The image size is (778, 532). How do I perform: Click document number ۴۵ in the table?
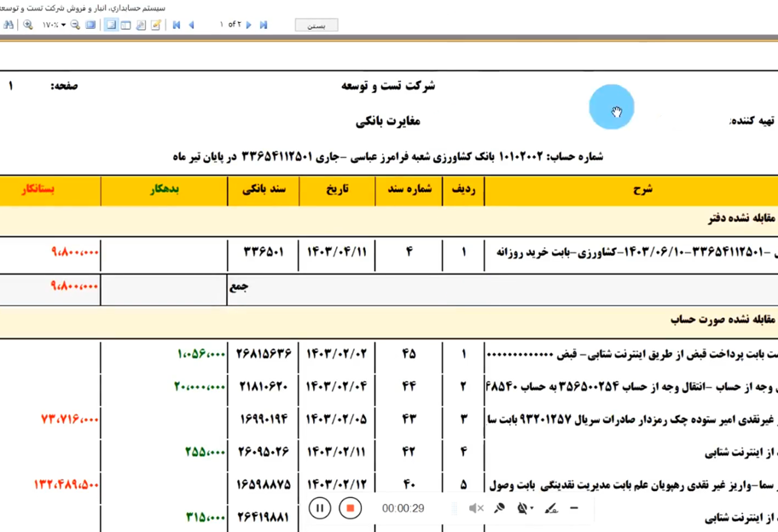(x=409, y=354)
